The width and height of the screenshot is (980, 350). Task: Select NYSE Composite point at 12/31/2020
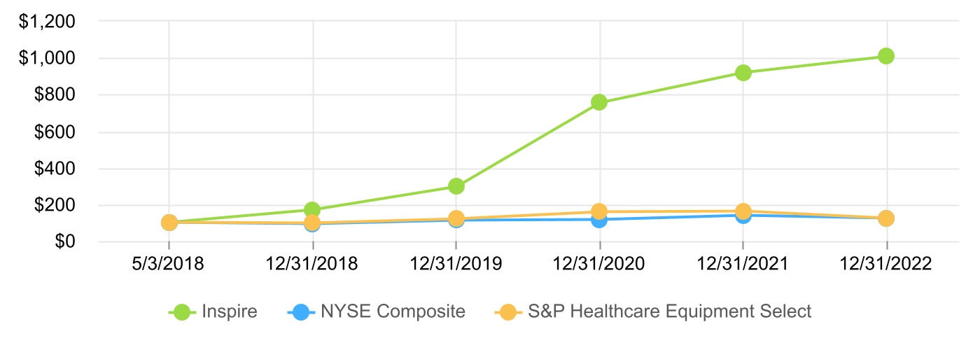pos(599,221)
